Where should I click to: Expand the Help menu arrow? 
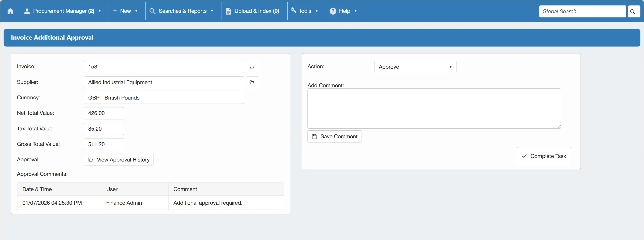coord(356,11)
